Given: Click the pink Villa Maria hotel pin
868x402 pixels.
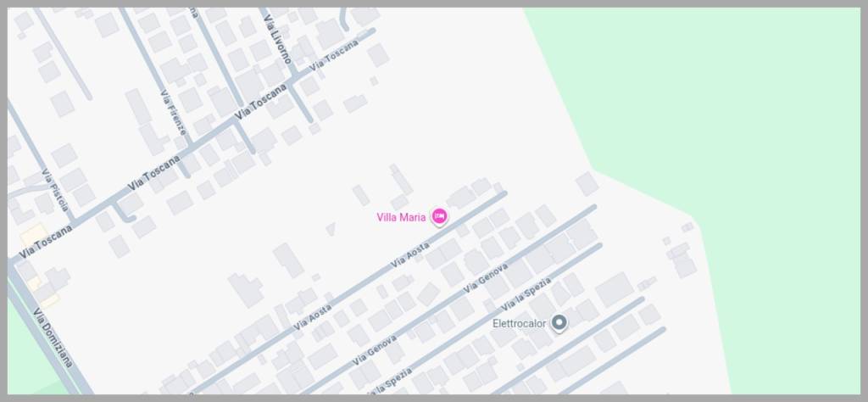Looking at the screenshot, I should [x=439, y=216].
